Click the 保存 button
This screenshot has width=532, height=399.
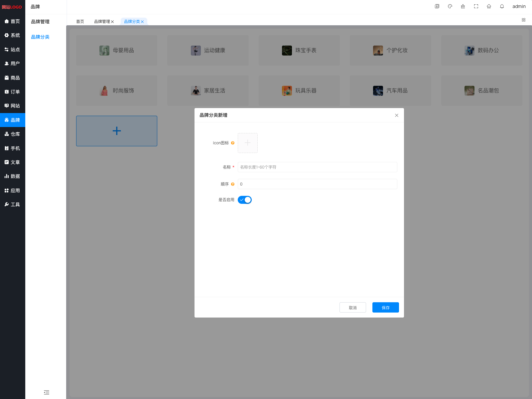[385, 308]
